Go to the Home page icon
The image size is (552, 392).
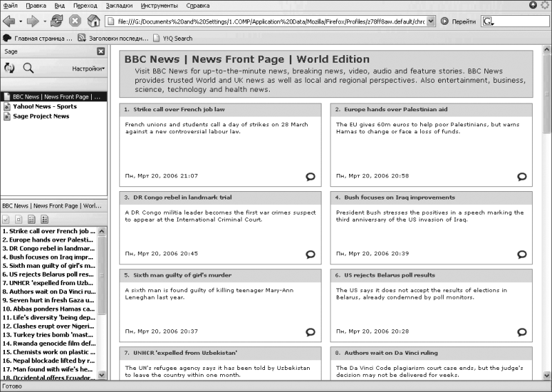pos(93,21)
